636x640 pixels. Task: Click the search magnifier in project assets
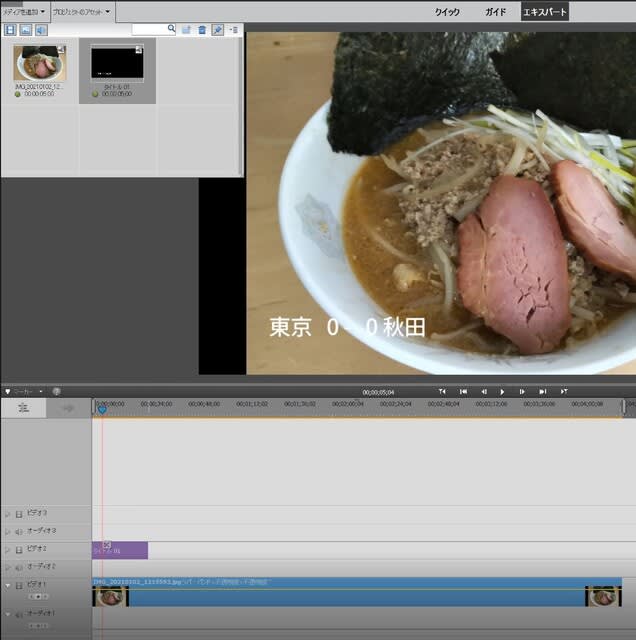point(172,30)
